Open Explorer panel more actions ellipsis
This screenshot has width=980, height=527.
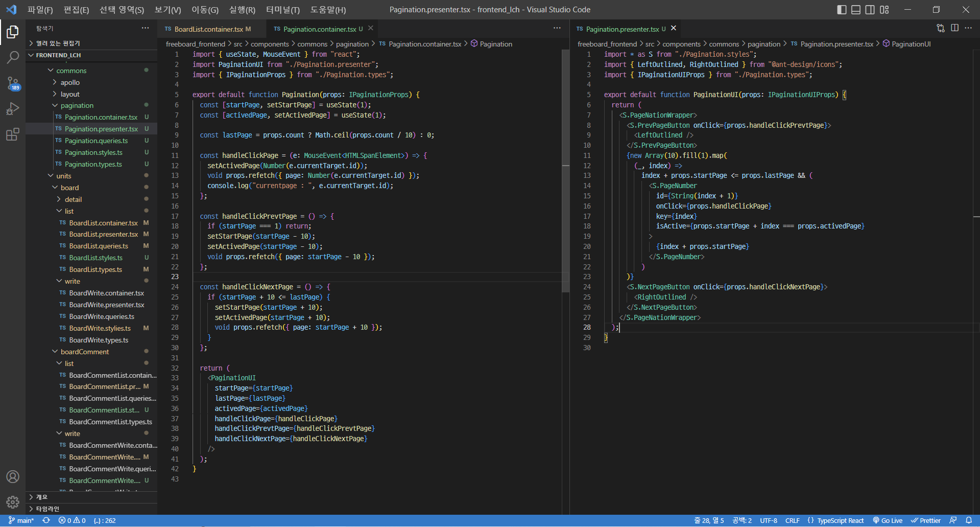pyautogui.click(x=145, y=28)
